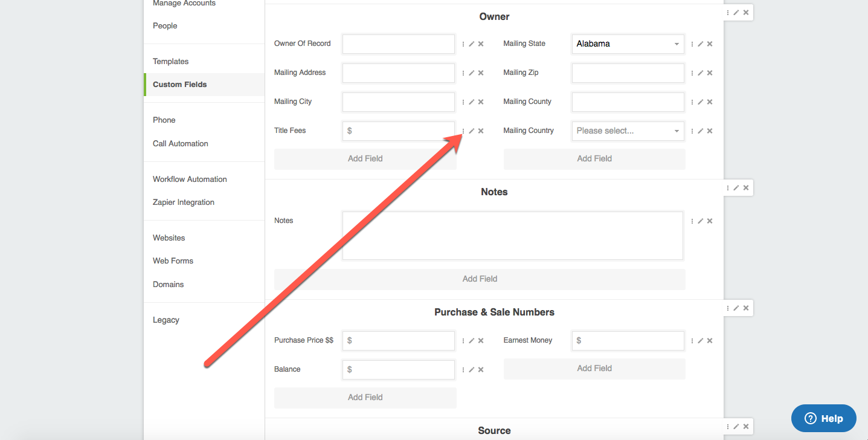The width and height of the screenshot is (868, 440).
Task: Add a field below Title Fees
Action: [x=365, y=159]
